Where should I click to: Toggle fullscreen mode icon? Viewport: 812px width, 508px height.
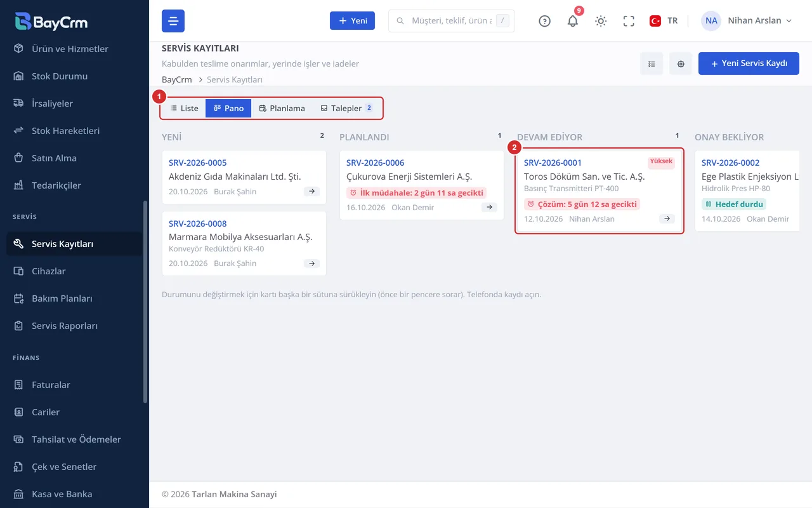point(629,21)
